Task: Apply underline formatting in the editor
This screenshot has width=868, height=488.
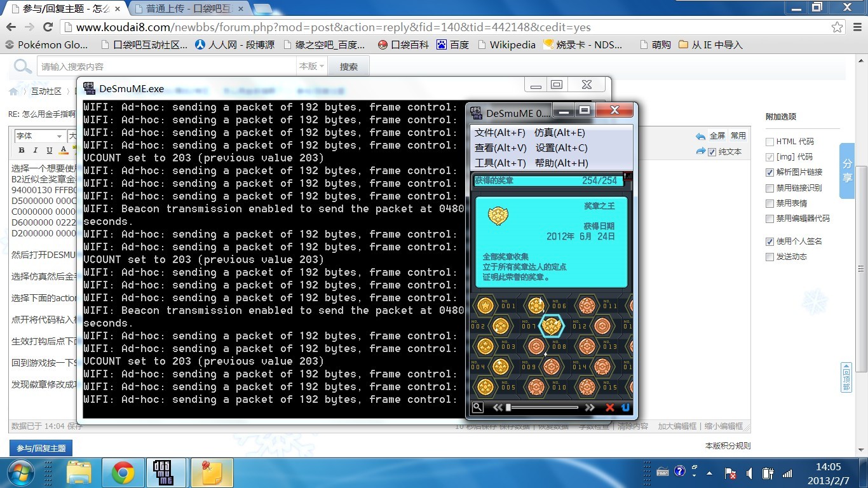Action: 50,151
